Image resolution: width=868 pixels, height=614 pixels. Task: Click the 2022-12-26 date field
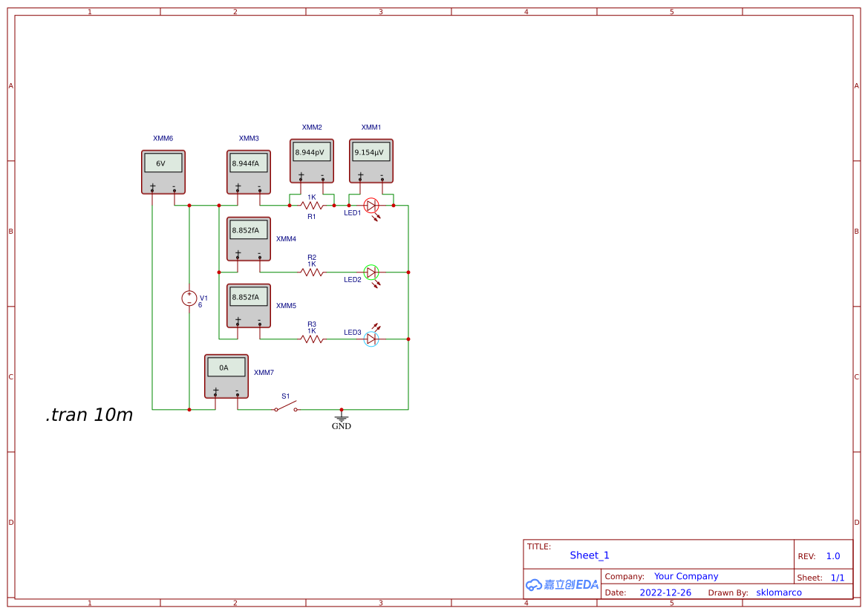665,592
